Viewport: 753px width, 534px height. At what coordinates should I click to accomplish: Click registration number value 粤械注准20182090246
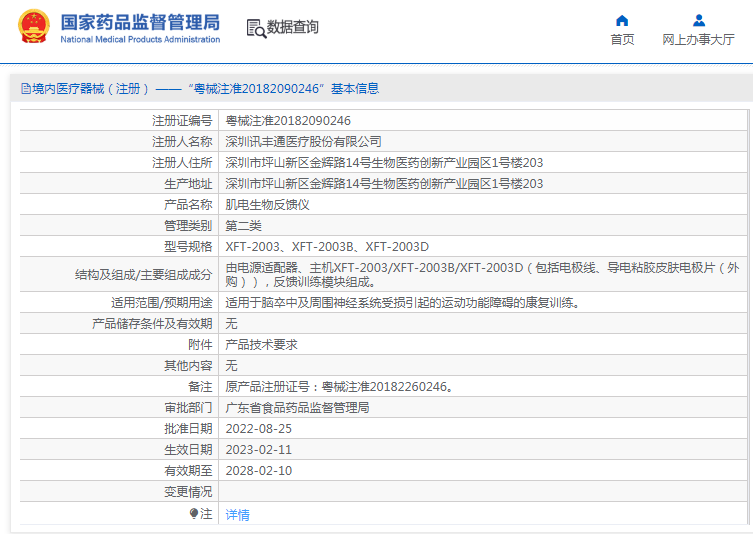click(288, 121)
